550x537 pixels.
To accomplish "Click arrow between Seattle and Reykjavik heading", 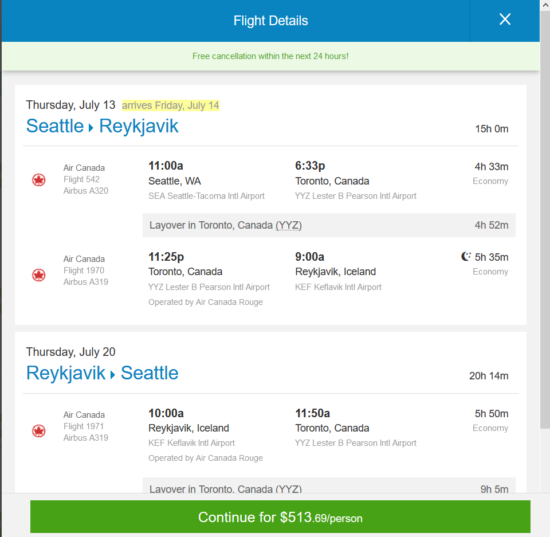I will click(91, 128).
